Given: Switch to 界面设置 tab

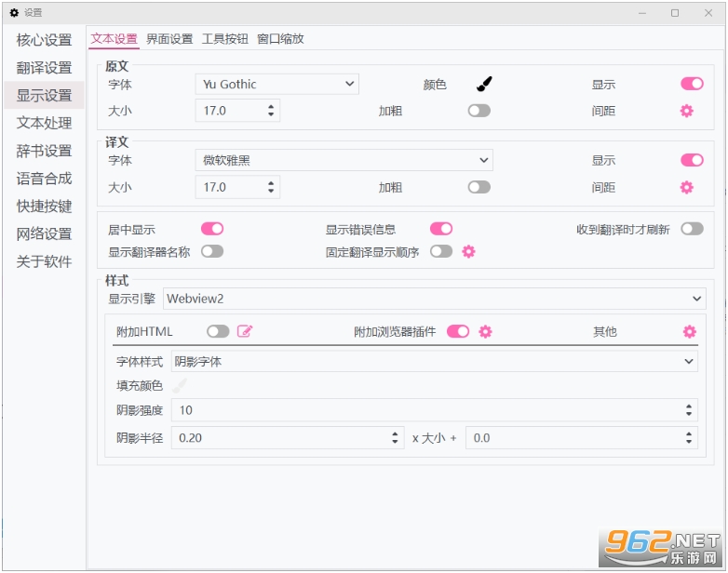Looking at the screenshot, I should pos(169,38).
